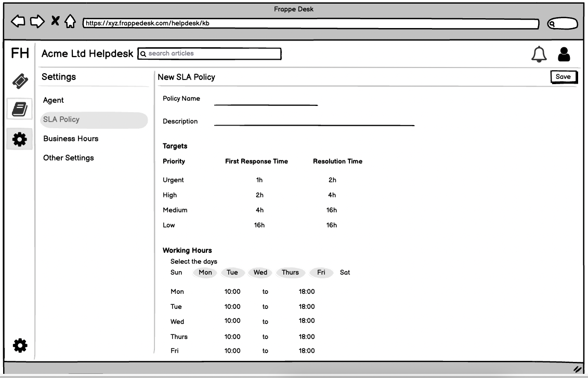The width and height of the screenshot is (588, 378).
Task: Click the browser back arrow
Action: pos(19,21)
